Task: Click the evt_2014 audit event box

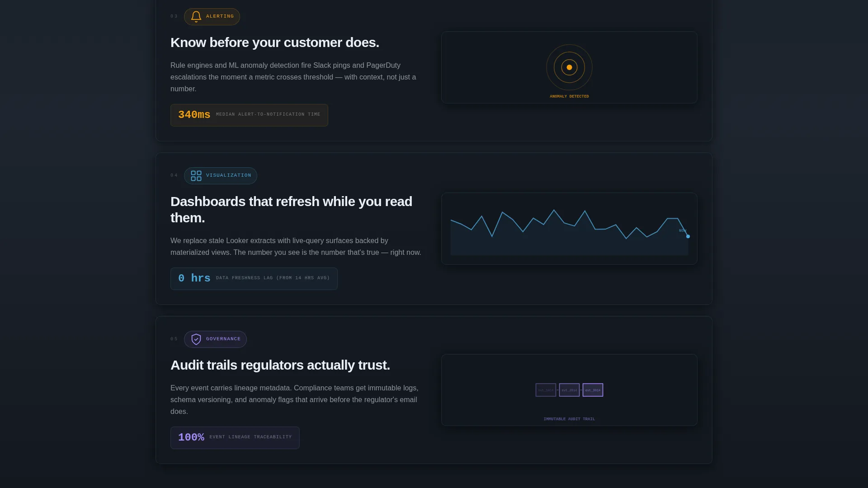Action: pos(569,390)
